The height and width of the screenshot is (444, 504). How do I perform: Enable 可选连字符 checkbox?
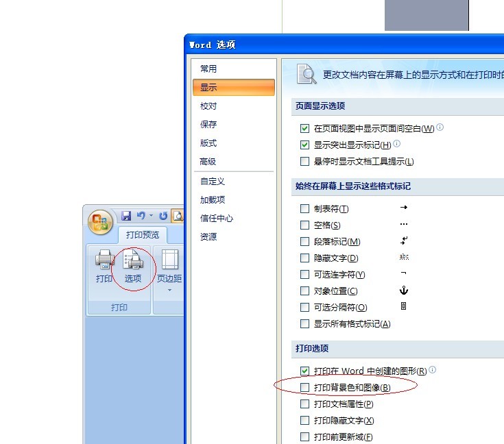coord(304,274)
